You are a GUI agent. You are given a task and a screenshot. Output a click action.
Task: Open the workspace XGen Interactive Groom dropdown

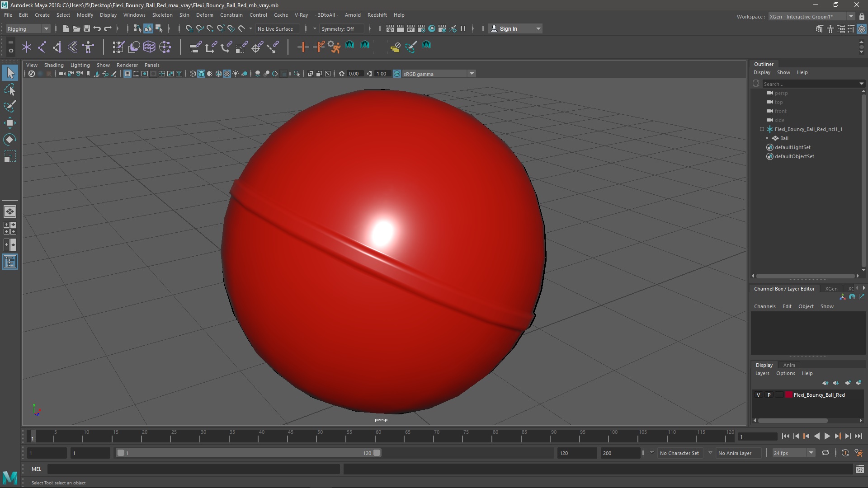tap(811, 16)
